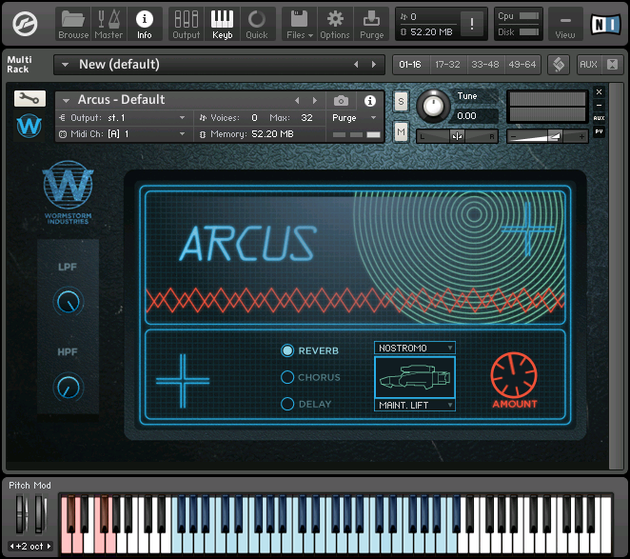Image resolution: width=630 pixels, height=559 pixels.
Task: Click the panic exclamation button
Action: coord(471,24)
